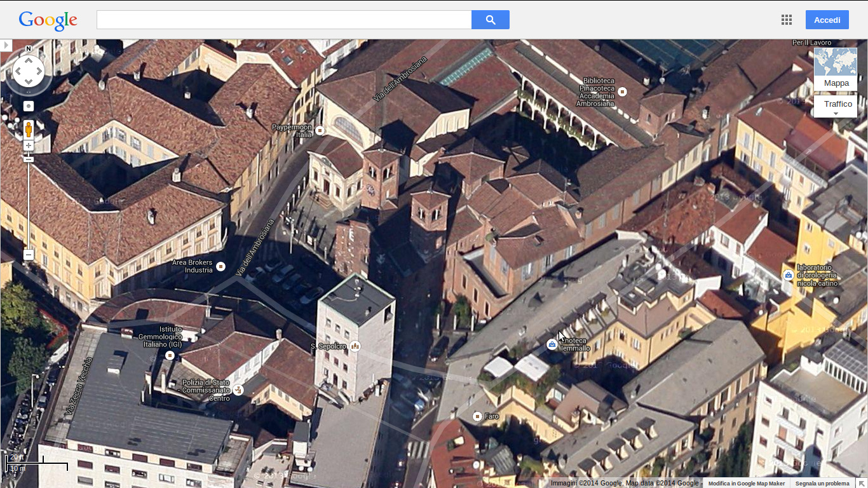This screenshot has height=488, width=868.
Task: Click the Biblioteca Pinacoteca Accademia Ambrosiana marker
Action: 623,92
